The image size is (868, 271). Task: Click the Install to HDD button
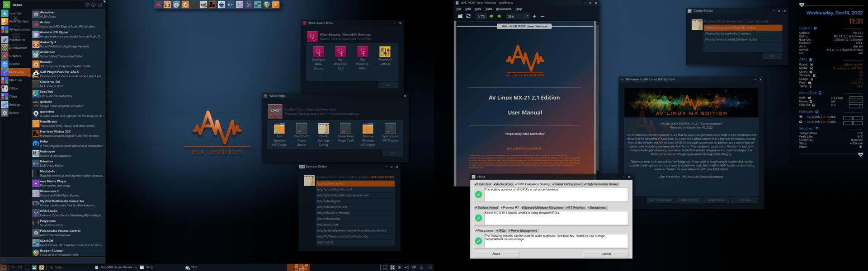click(x=688, y=200)
